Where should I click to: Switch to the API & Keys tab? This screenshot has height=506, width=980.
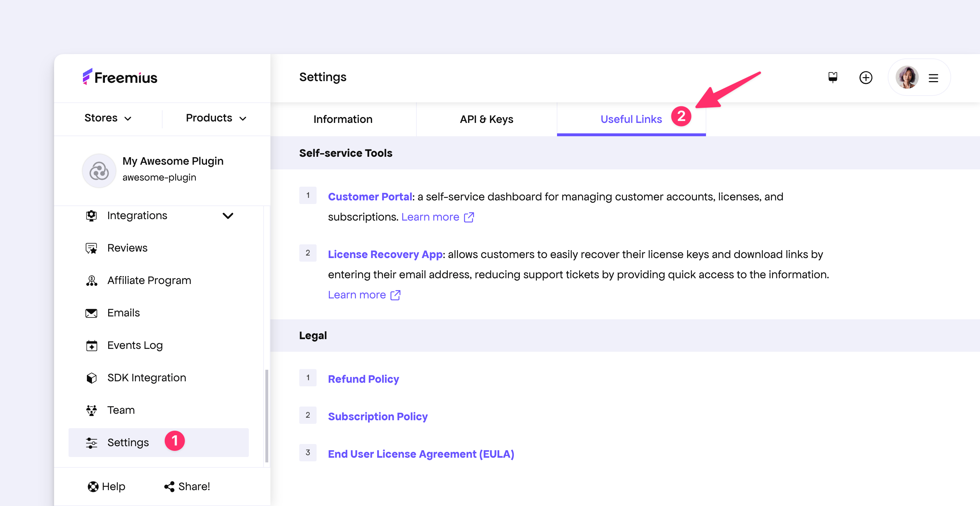[x=486, y=119]
